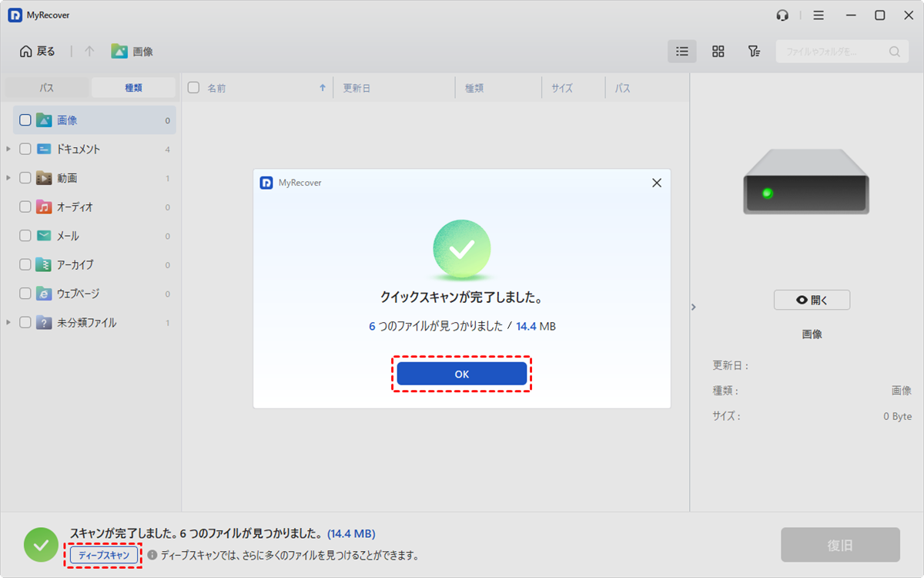
Task: Start ディープスキャン button
Action: (x=104, y=555)
